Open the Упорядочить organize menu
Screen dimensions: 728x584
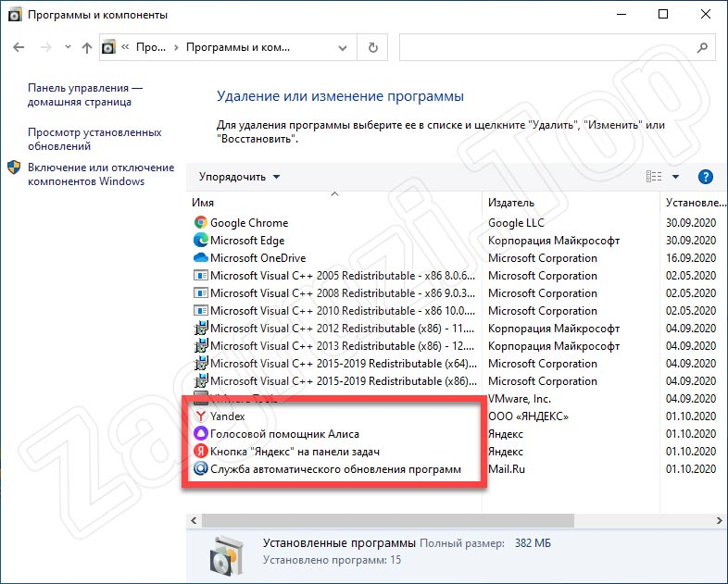click(239, 177)
